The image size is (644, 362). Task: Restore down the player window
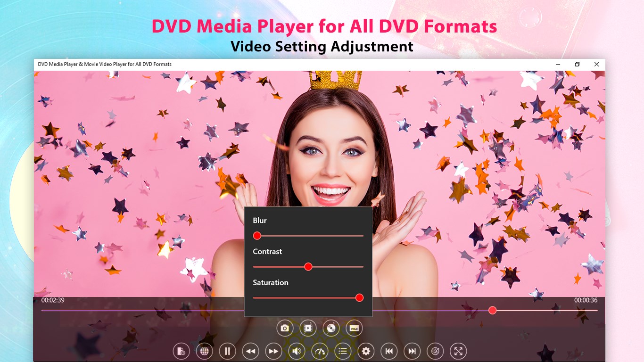577,64
